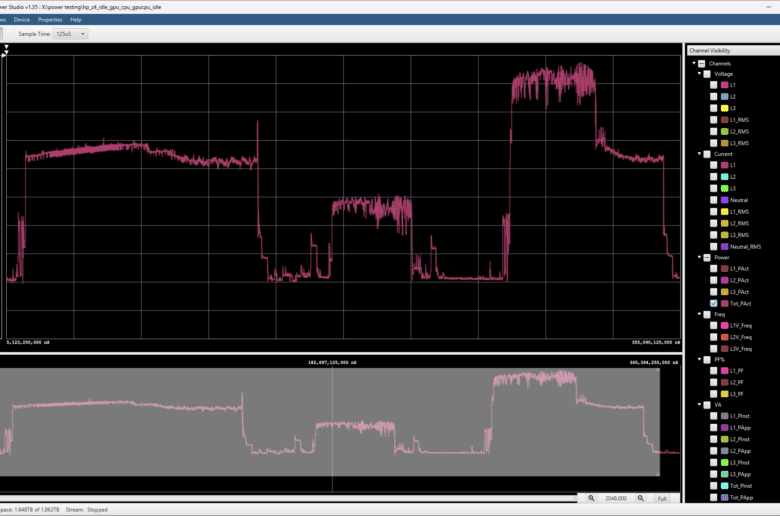780x516 pixels.
Task: Click the Current L1_RMS yellow color swatch
Action: [x=725, y=211]
